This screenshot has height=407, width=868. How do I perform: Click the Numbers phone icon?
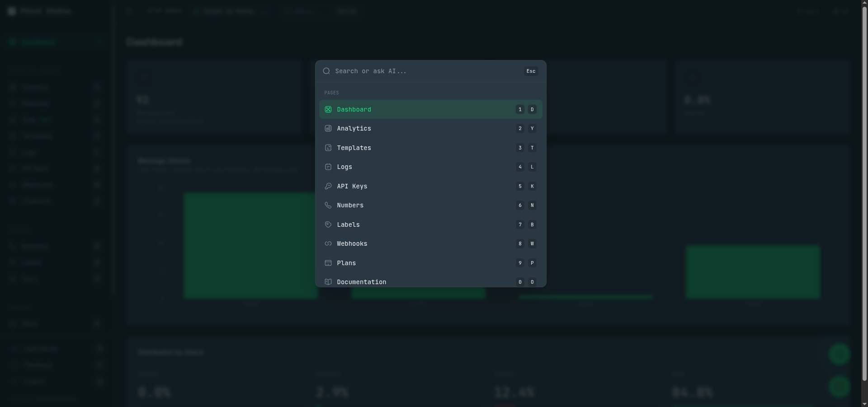tap(328, 205)
